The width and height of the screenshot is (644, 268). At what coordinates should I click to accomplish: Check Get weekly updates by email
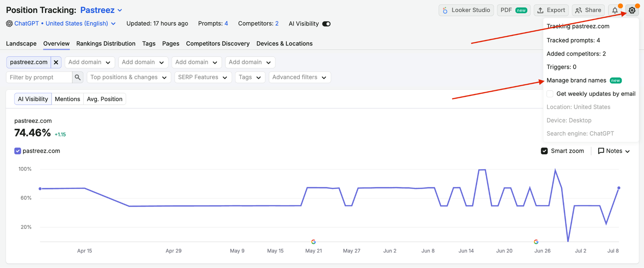click(x=550, y=94)
